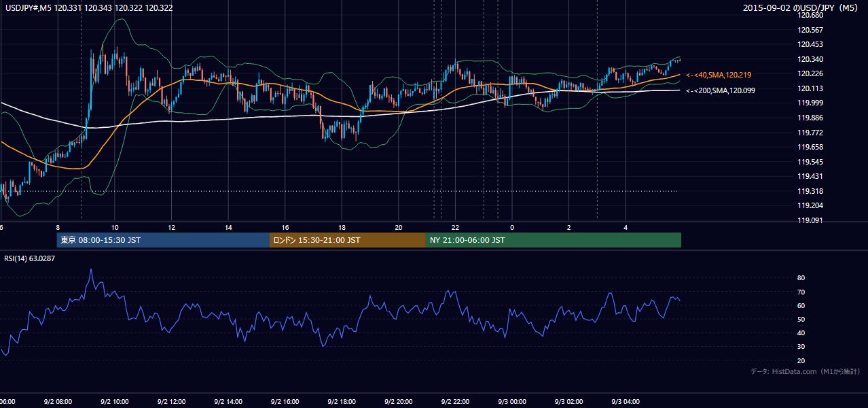The image size is (868, 408).
Task: Click price level 120.340 on axis
Action: point(810,59)
